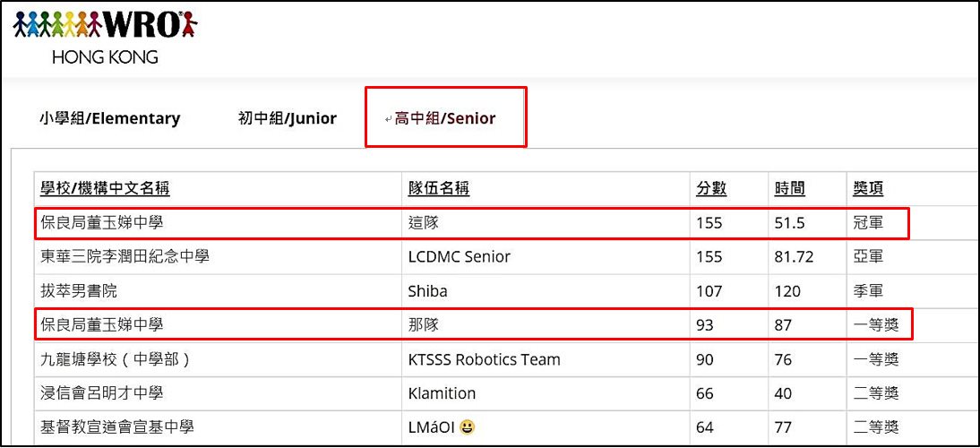
Task: Click KTSSS Robotics Team cell
Action: pyautogui.click(x=546, y=359)
